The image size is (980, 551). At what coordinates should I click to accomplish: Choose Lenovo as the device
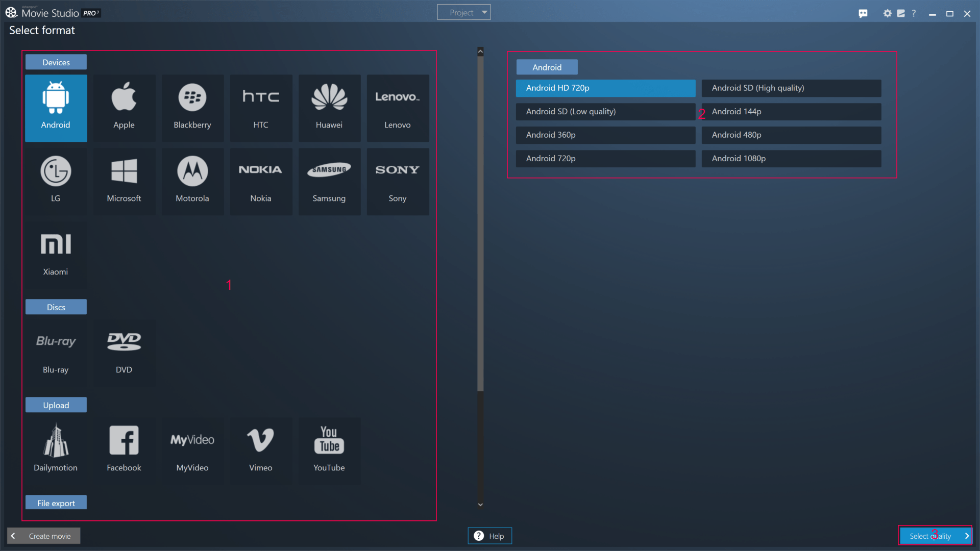click(398, 108)
